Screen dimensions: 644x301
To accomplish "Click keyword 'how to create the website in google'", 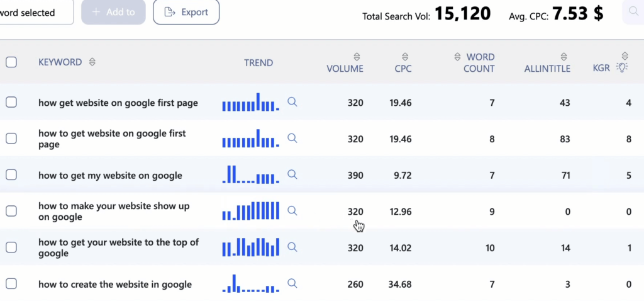I will pyautogui.click(x=115, y=284).
